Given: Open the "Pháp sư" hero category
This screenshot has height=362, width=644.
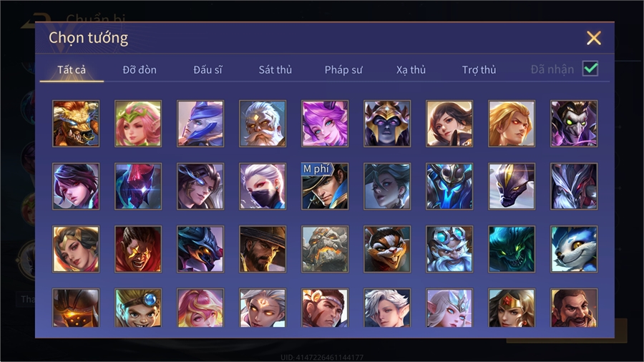Looking at the screenshot, I should (x=343, y=70).
